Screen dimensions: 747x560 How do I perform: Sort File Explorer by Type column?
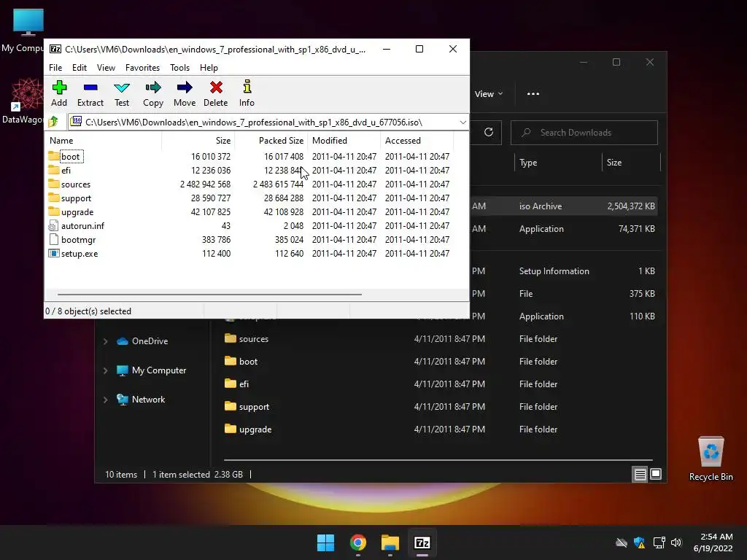click(558, 163)
